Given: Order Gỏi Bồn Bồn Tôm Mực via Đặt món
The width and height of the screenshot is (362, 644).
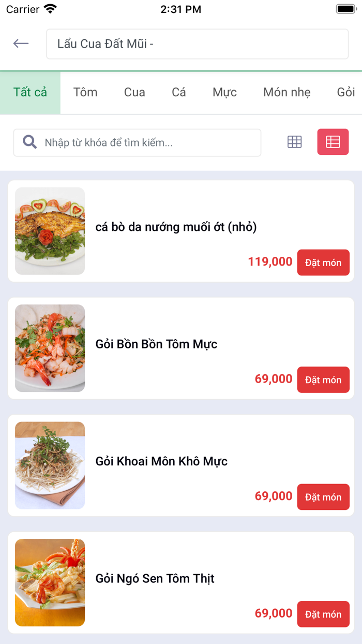Looking at the screenshot, I should [323, 379].
